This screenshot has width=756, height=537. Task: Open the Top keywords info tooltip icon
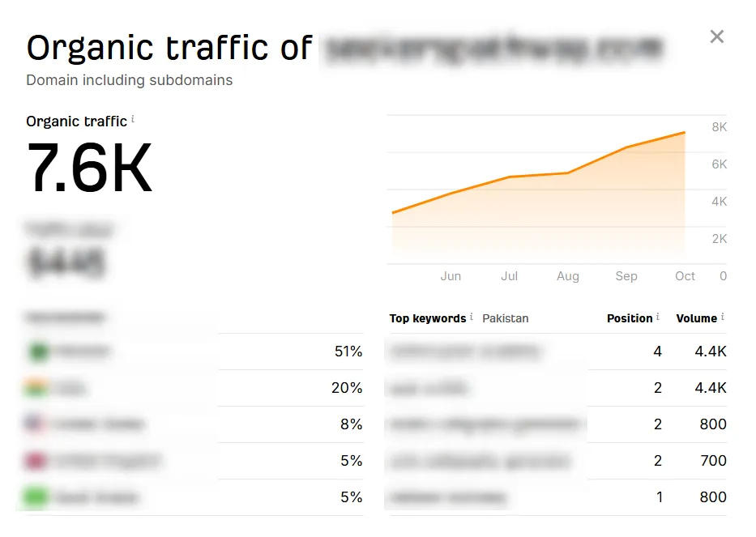tap(472, 317)
